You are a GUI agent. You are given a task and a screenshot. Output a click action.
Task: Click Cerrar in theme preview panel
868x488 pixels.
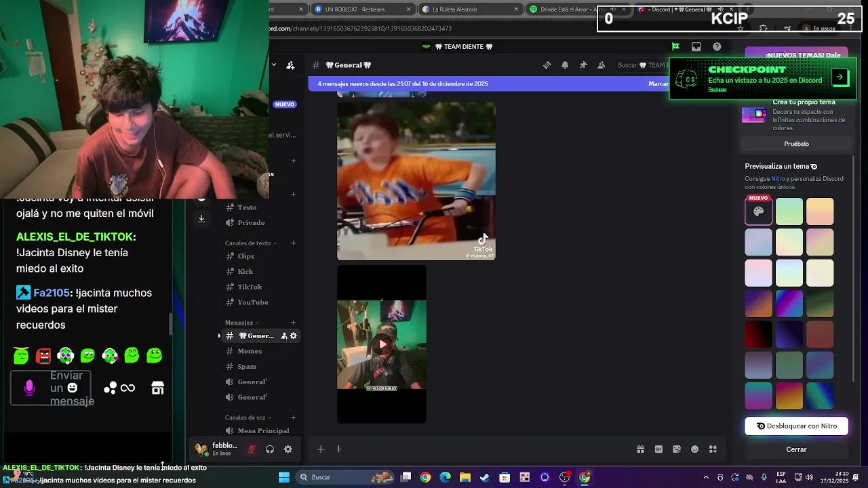[796, 449]
